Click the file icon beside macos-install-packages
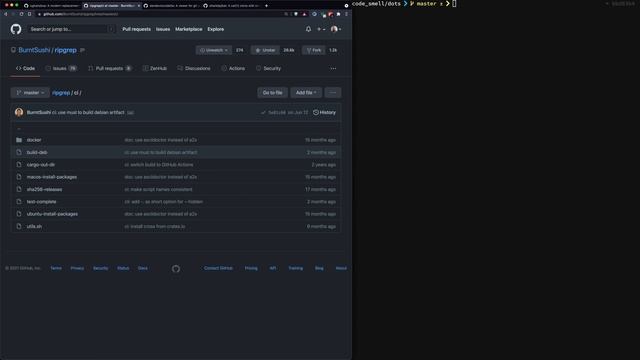The width and height of the screenshot is (640, 360). (x=19, y=177)
